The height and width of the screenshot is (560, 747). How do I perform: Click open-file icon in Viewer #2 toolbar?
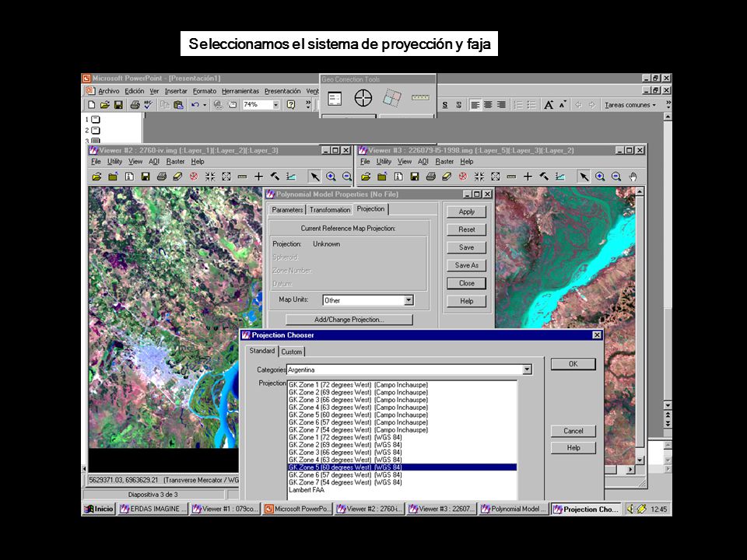tap(96, 177)
